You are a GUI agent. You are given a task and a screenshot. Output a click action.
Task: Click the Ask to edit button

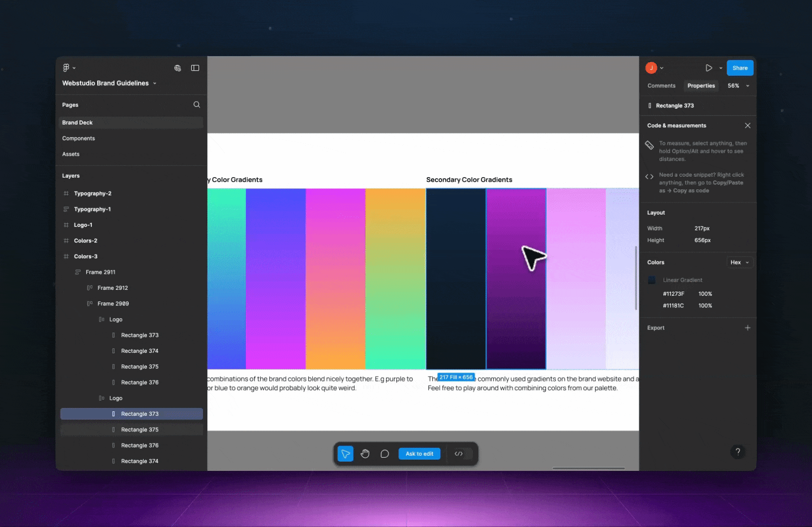click(419, 453)
